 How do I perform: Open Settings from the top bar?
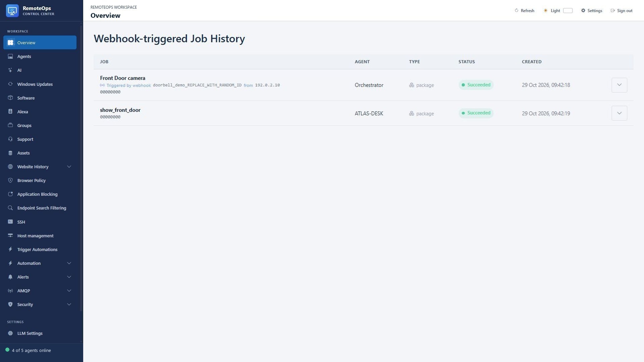(x=592, y=11)
